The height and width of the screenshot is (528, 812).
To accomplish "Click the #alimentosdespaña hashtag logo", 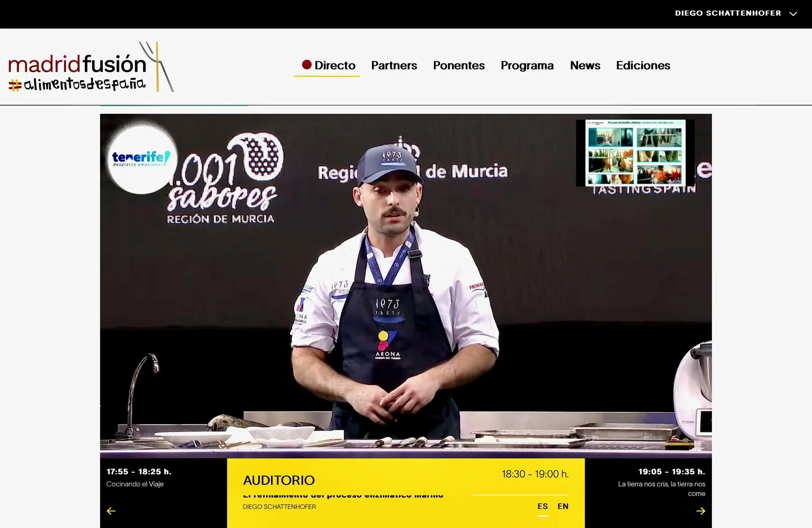I will [77, 84].
